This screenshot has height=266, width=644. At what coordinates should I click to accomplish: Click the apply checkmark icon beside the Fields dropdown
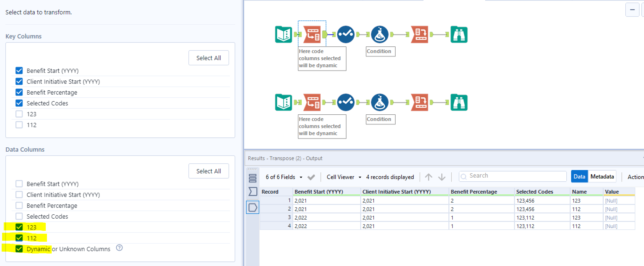[311, 177]
